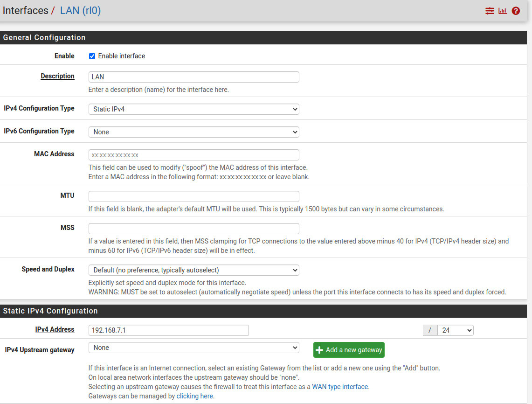
Task: Click the red help question mark icon
Action: pos(516,11)
